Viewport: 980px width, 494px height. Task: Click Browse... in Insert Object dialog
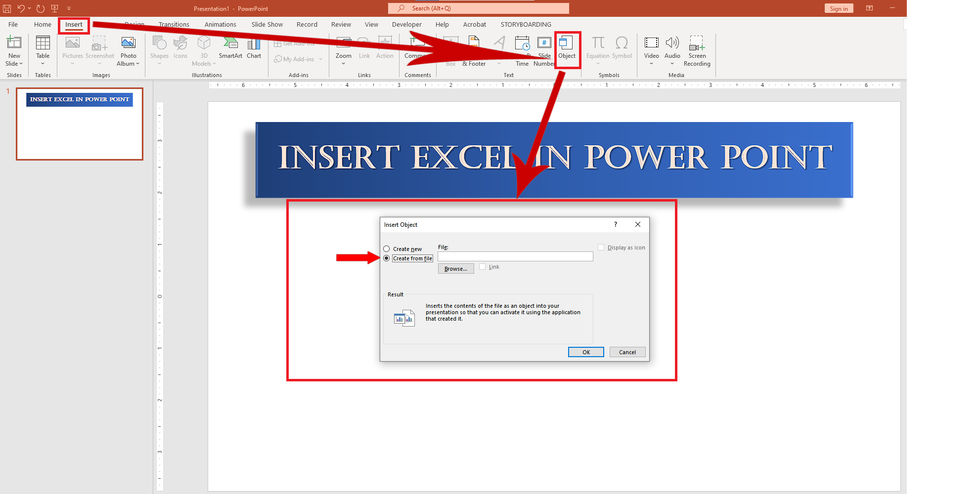(x=456, y=269)
